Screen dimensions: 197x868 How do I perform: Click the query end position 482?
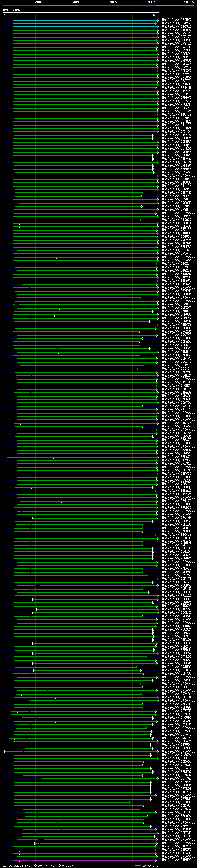(155, 15)
